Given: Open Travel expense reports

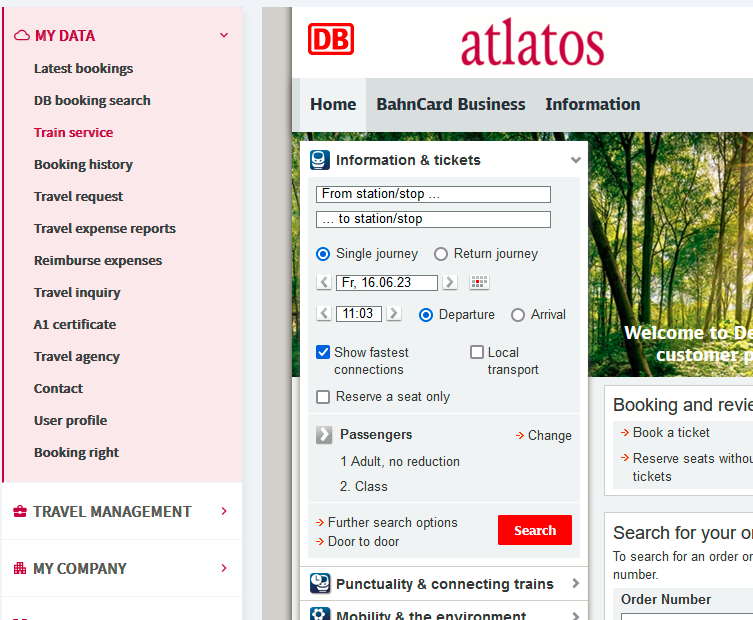Looking at the screenshot, I should (x=105, y=229).
